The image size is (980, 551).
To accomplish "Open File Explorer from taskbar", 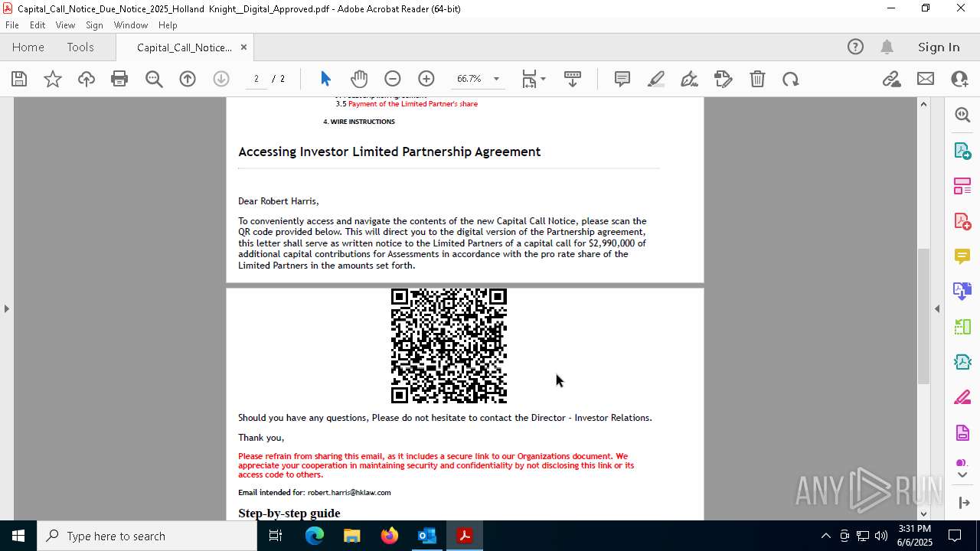I will [x=352, y=536].
